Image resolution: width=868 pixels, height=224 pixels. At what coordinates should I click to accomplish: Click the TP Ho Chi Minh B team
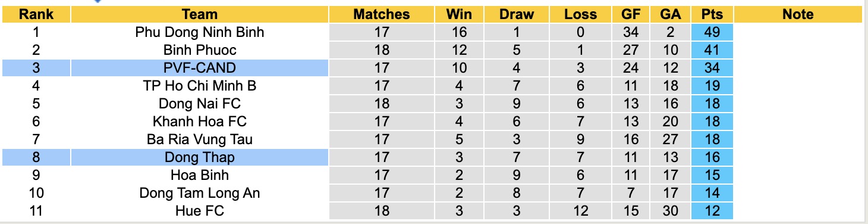coord(200,86)
